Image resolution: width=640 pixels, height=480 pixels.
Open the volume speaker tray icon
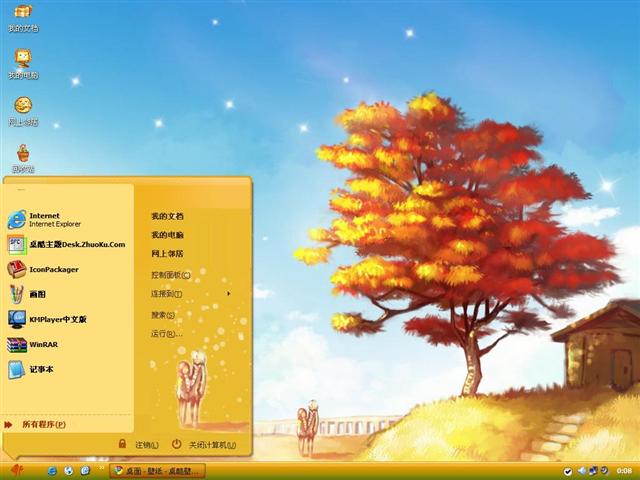click(582, 471)
